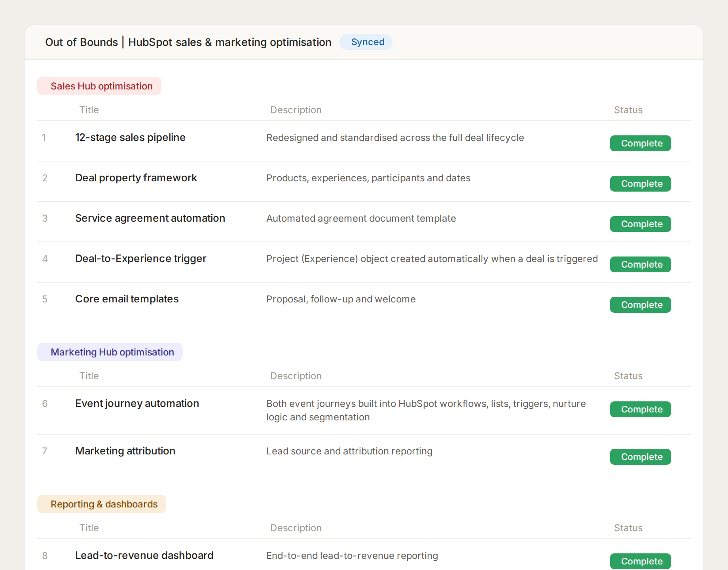Viewport: 728px width, 570px height.
Task: Open the 'Event journey automation' item
Action: coord(137,403)
